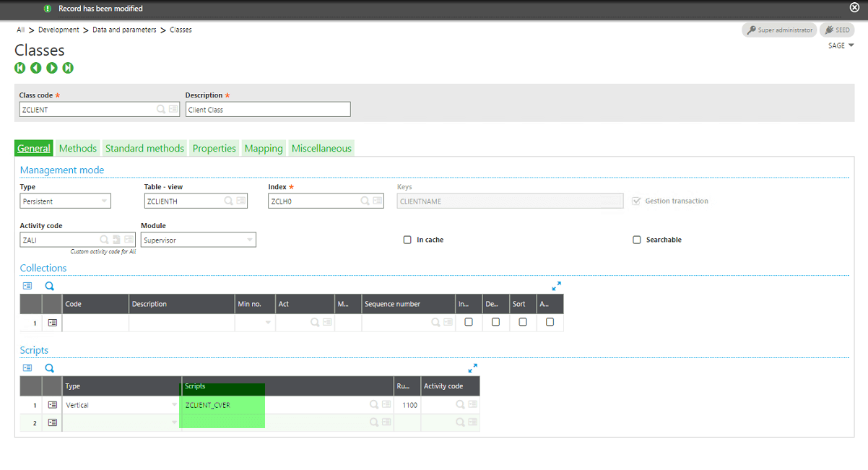Open the Min no. dropdown in Collections row 1
The height and width of the screenshot is (470, 868).
pyautogui.click(x=268, y=323)
